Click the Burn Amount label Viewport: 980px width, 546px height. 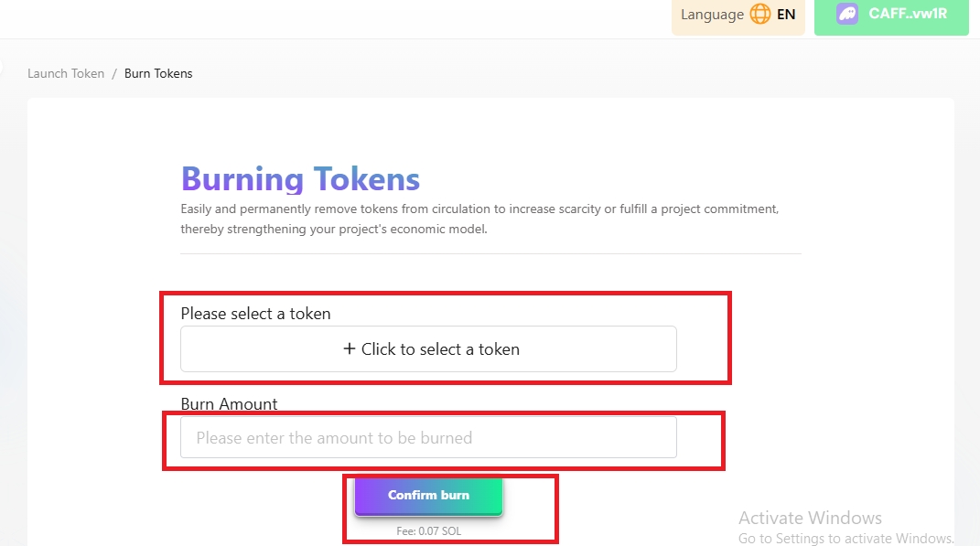(x=229, y=403)
